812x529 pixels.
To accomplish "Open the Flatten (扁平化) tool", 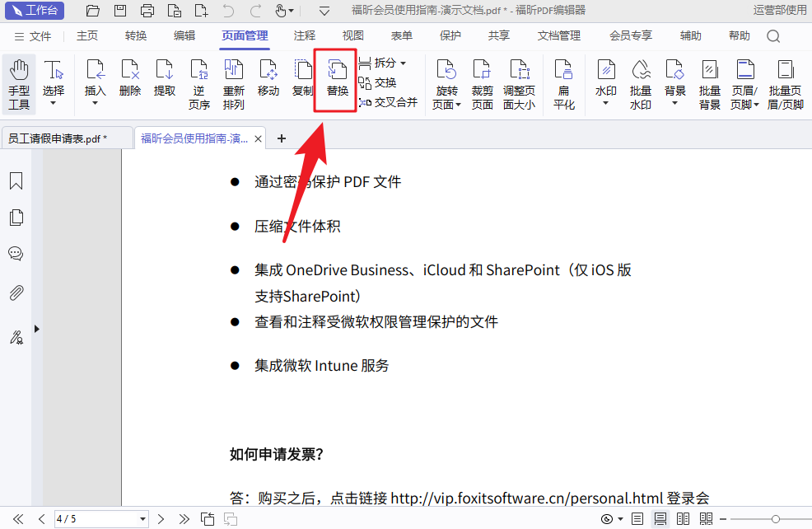I will coord(564,83).
